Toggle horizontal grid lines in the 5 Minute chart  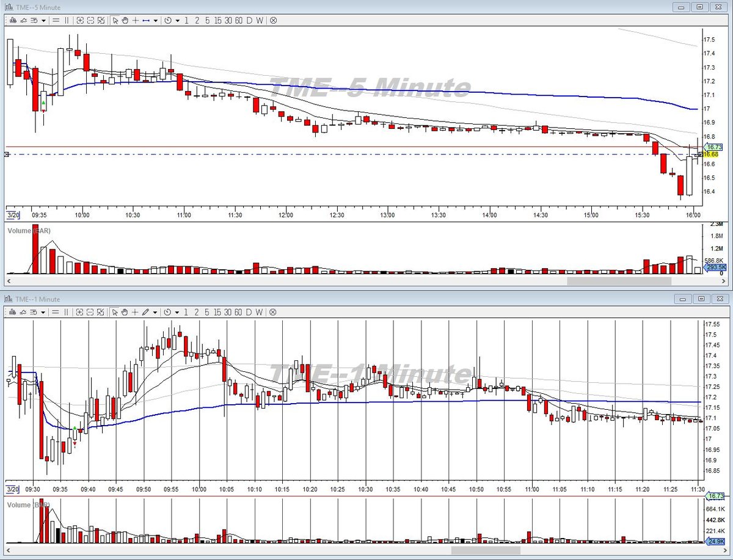56,20
